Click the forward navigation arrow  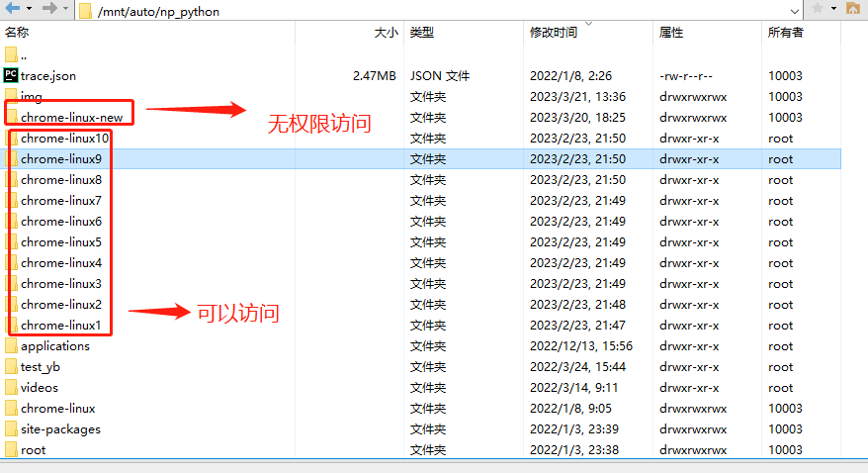[49, 8]
